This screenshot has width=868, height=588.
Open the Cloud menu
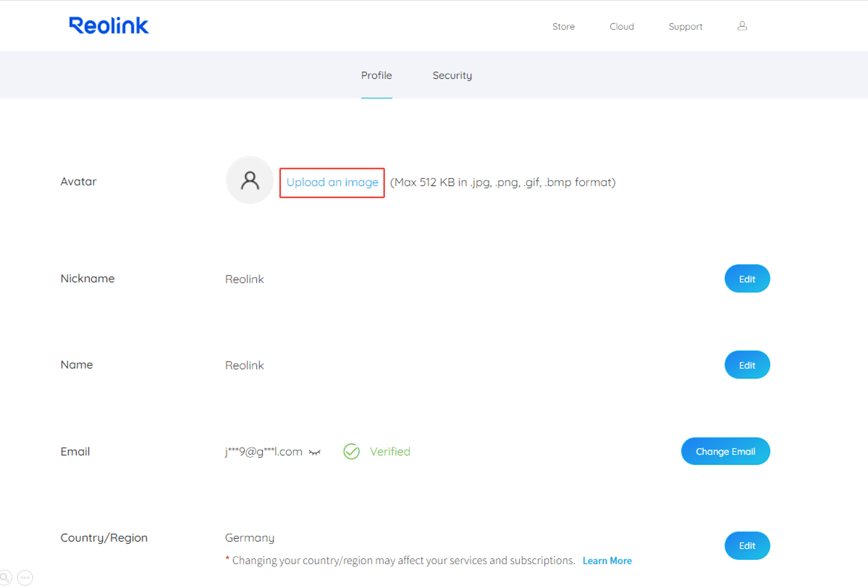pyautogui.click(x=622, y=26)
